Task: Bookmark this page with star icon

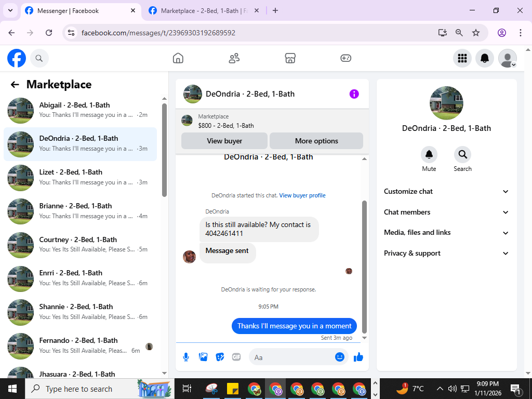Action: (476, 33)
